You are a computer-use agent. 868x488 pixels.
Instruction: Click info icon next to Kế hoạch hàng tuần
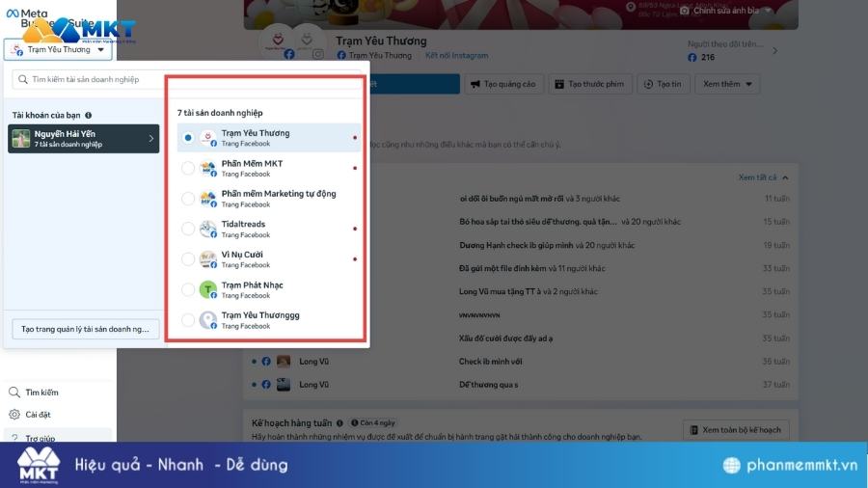click(x=339, y=423)
